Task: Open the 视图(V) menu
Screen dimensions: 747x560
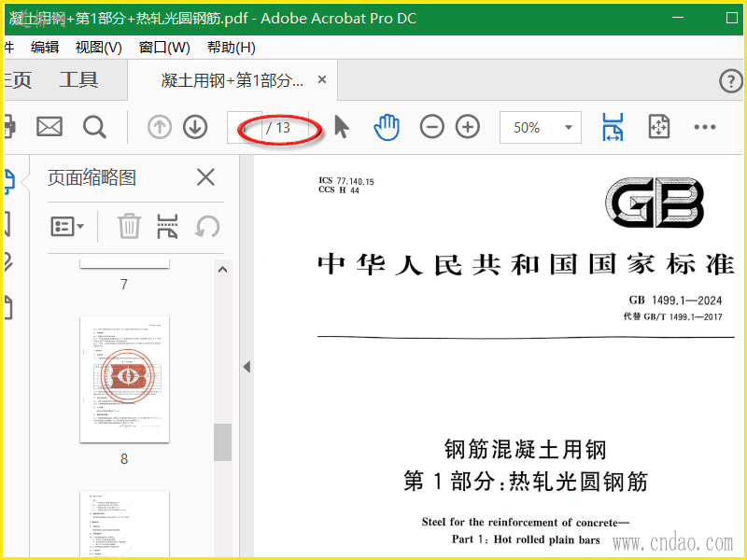Action: (x=99, y=48)
